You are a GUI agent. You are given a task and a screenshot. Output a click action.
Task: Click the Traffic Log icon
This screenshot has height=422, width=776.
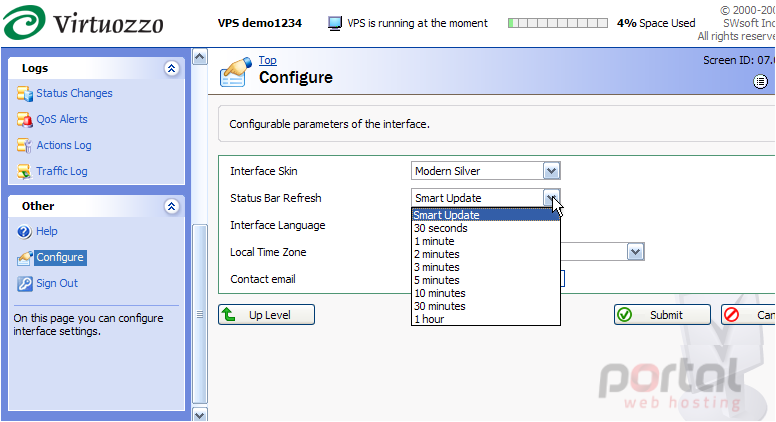(24, 171)
